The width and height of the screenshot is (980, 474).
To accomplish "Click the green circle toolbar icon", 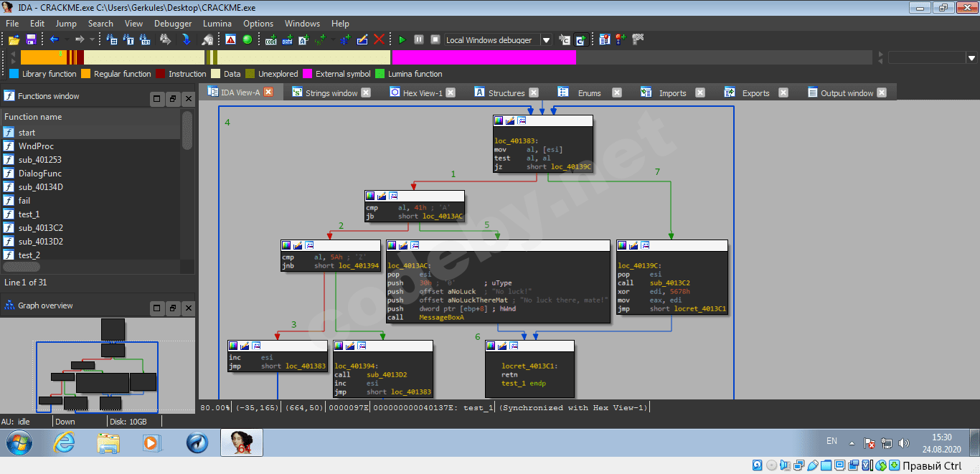I will 248,40.
